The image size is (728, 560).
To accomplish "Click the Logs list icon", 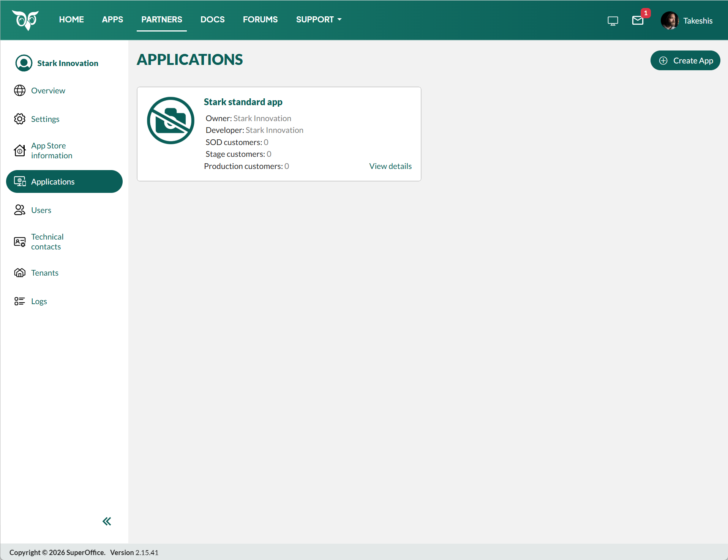I will tap(20, 301).
